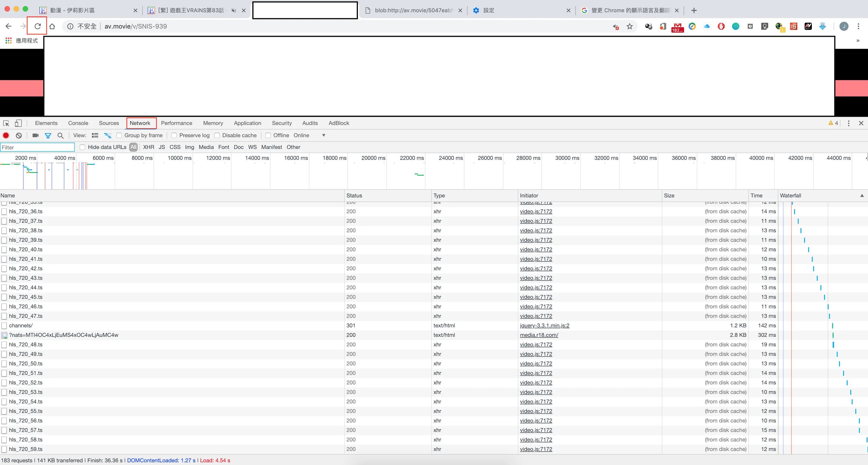Activate the inspect element picker
The height and width of the screenshot is (465, 868).
(x=6, y=123)
